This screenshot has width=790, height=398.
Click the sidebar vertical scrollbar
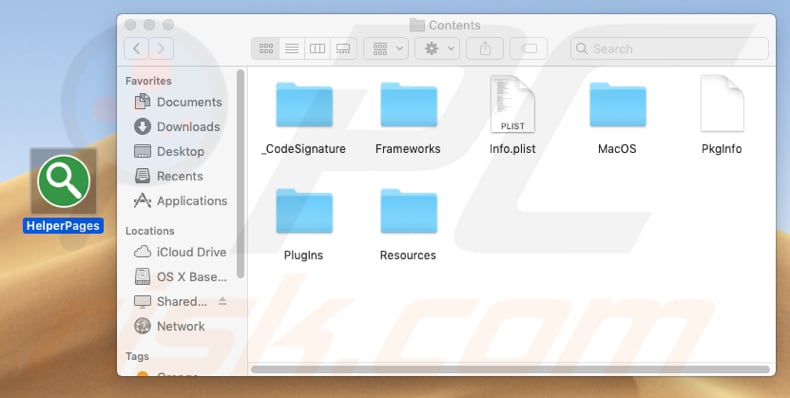240,174
